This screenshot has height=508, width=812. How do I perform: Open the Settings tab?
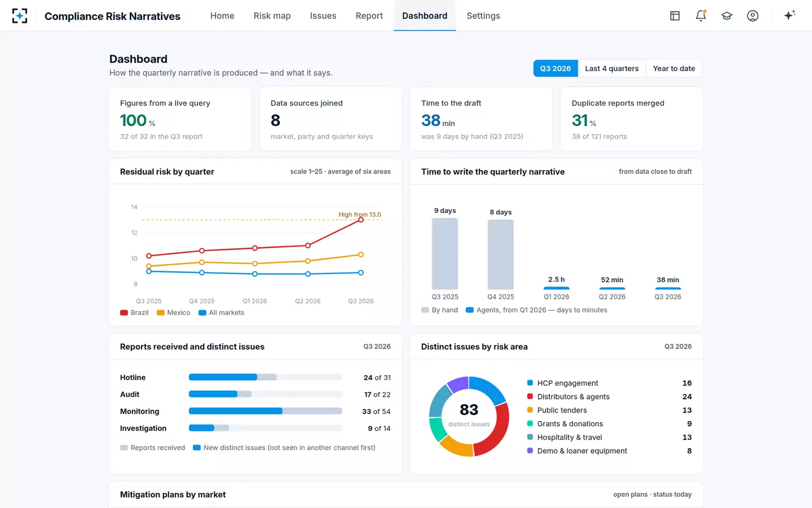[483, 16]
